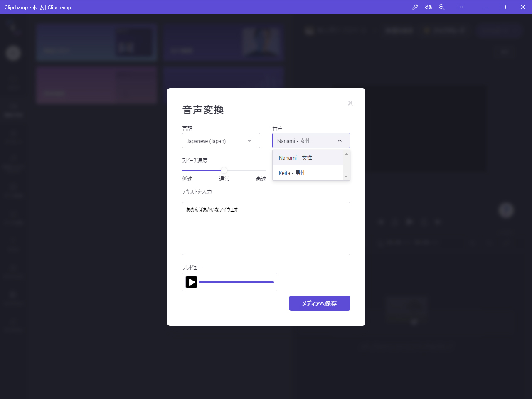Close the Clipchamp window
The width and height of the screenshot is (532, 399).
tap(523, 7)
